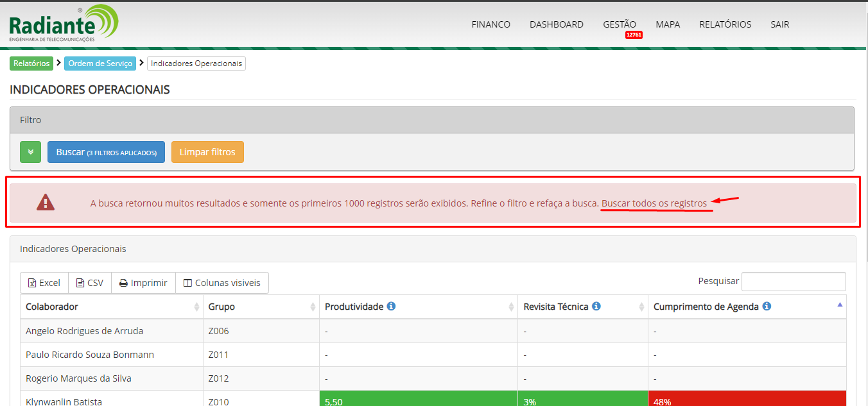Sort table by Colaborador column

(111, 307)
